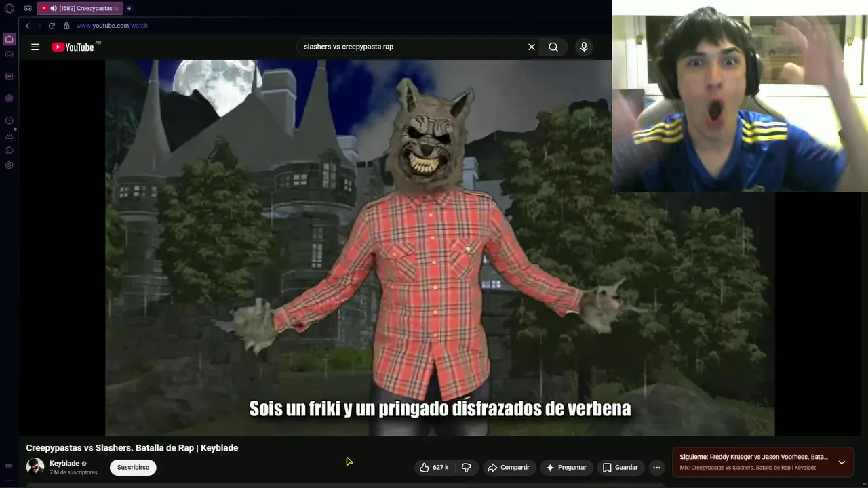The image size is (868, 488).
Task: Open the Opera browser menu logo
Action: click(x=9, y=9)
